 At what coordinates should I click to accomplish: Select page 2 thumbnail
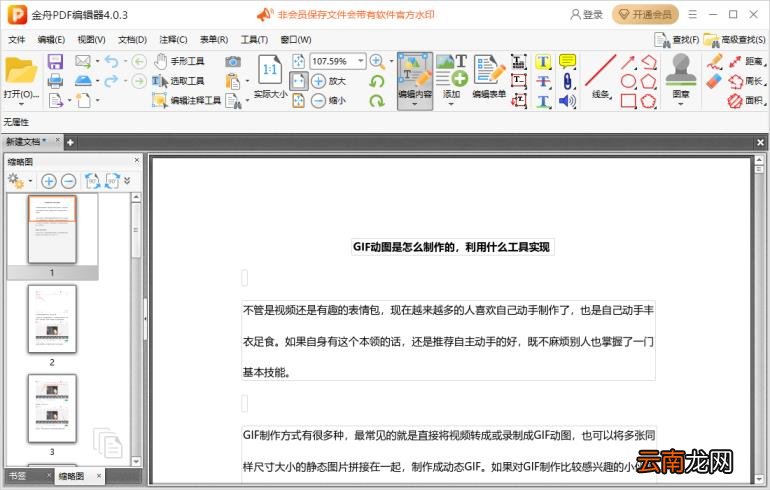52,319
